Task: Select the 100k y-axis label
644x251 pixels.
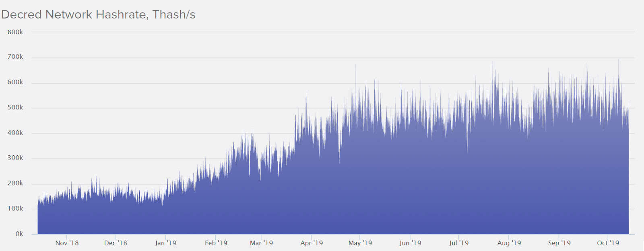Action: (x=15, y=209)
